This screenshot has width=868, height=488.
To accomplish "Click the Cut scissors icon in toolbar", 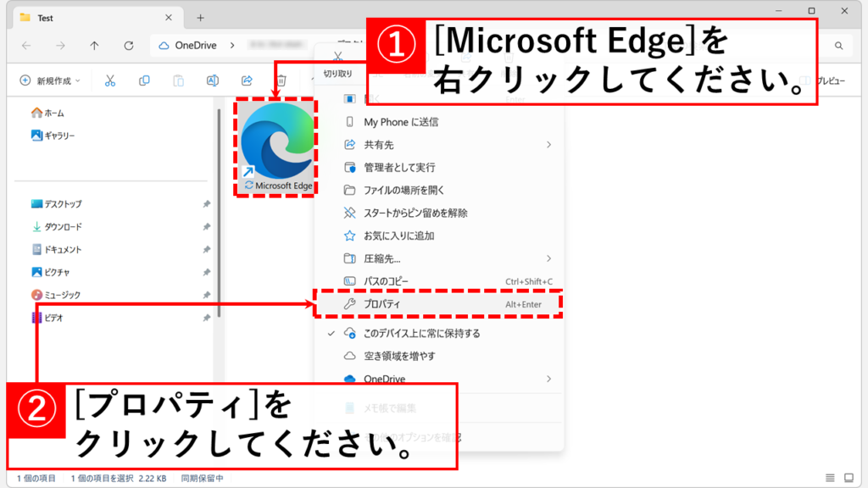I will click(x=110, y=80).
